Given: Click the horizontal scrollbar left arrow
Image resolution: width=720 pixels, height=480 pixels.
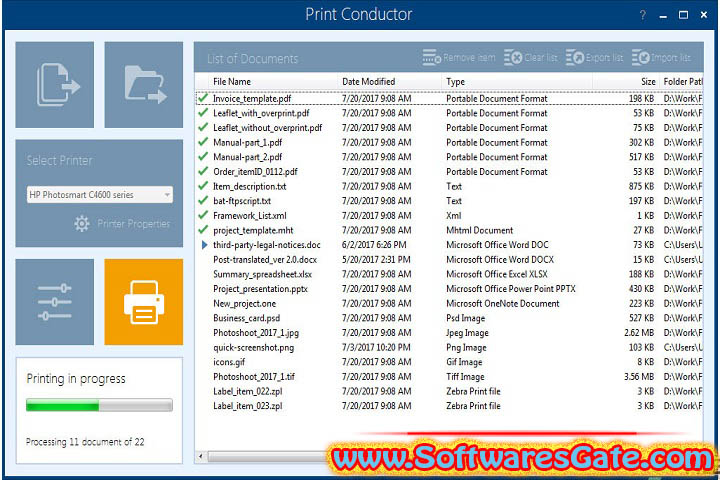Looking at the screenshot, I should [x=201, y=456].
